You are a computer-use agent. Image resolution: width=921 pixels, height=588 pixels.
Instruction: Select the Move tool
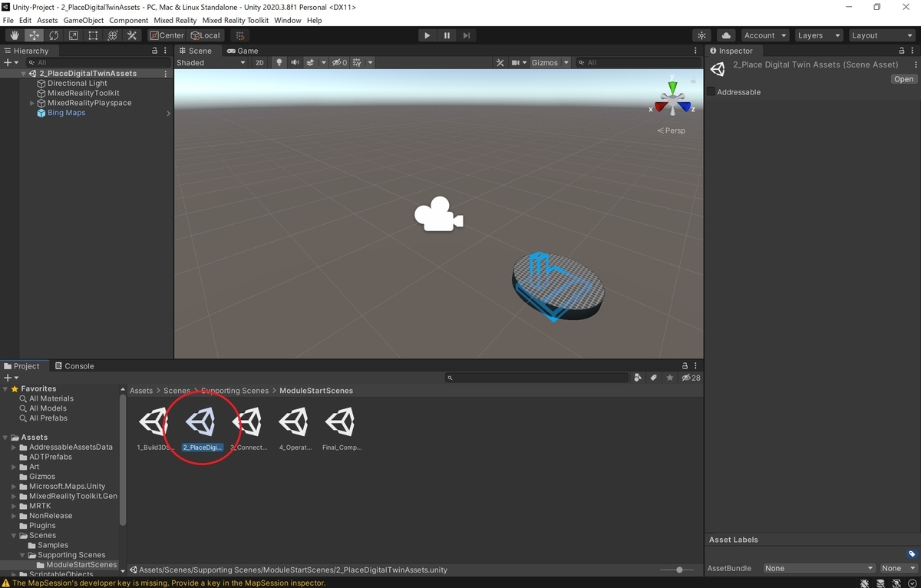pyautogui.click(x=35, y=35)
